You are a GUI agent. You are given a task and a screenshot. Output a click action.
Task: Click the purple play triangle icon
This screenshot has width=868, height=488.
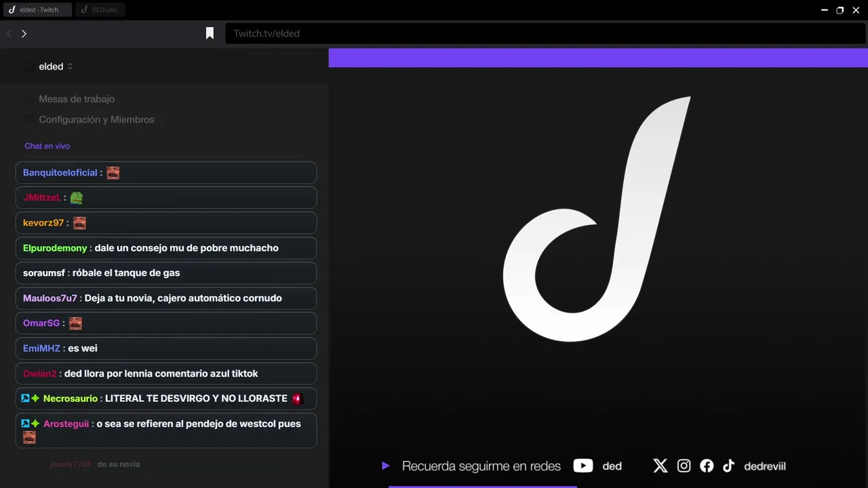[x=386, y=466]
